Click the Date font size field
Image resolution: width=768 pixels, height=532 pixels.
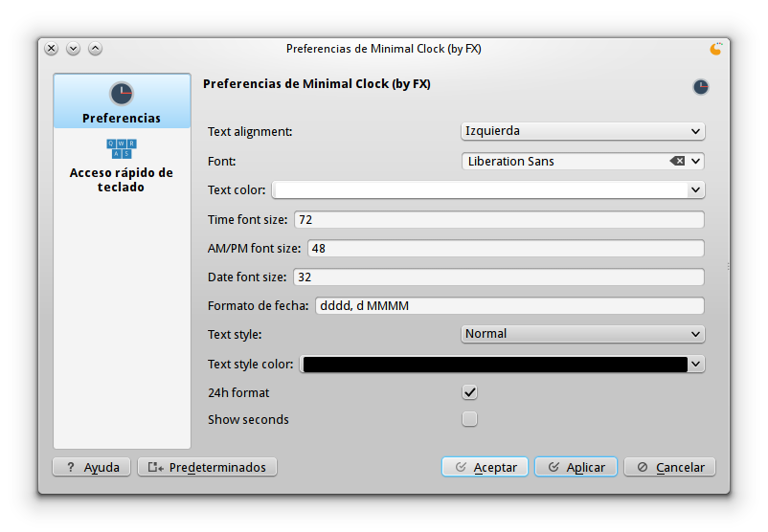[499, 277]
